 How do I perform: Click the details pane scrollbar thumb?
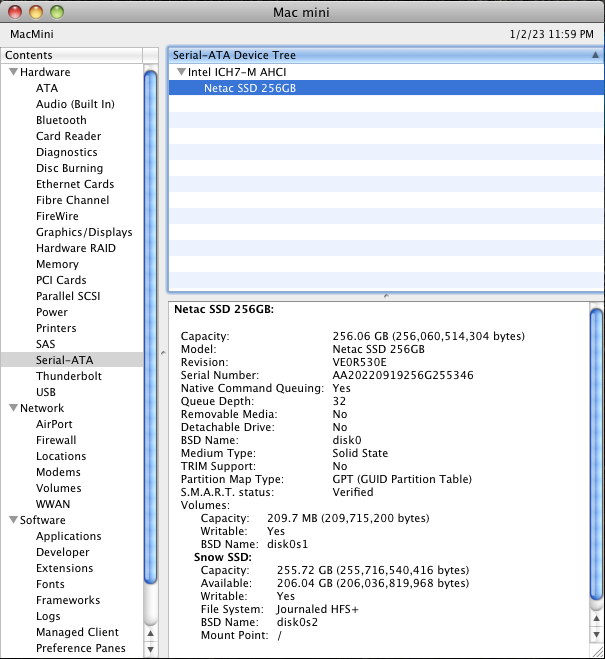click(596, 454)
